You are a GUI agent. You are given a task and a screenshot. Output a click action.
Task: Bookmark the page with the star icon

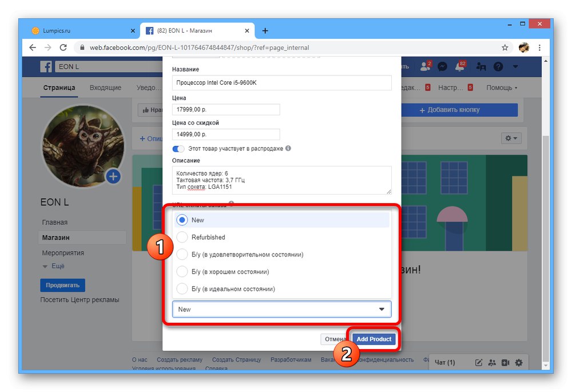(505, 47)
